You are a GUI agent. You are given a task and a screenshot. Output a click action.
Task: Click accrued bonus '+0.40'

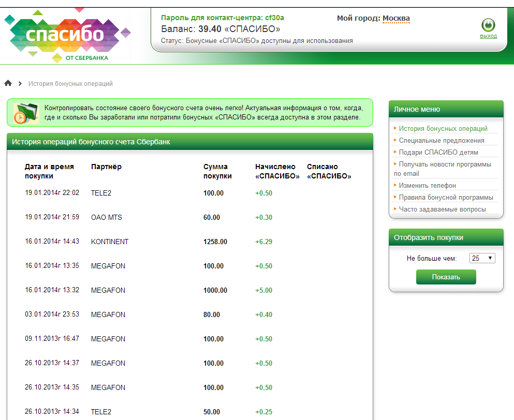click(263, 314)
